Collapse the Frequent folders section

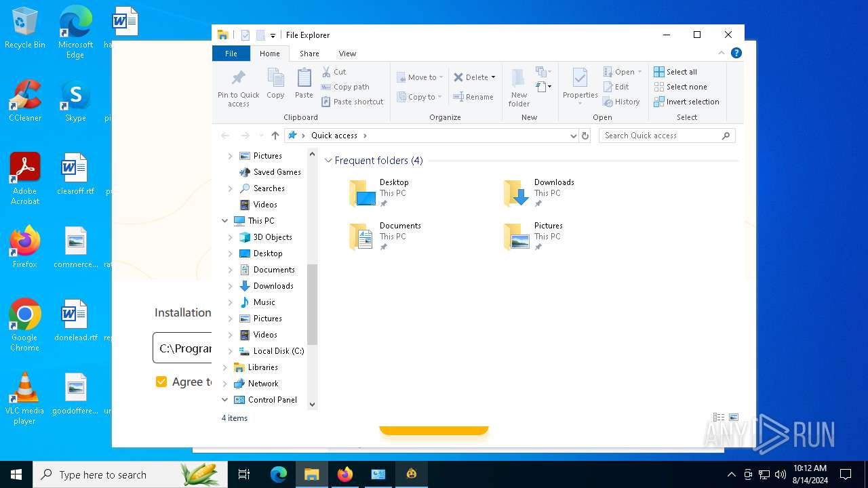(x=328, y=161)
